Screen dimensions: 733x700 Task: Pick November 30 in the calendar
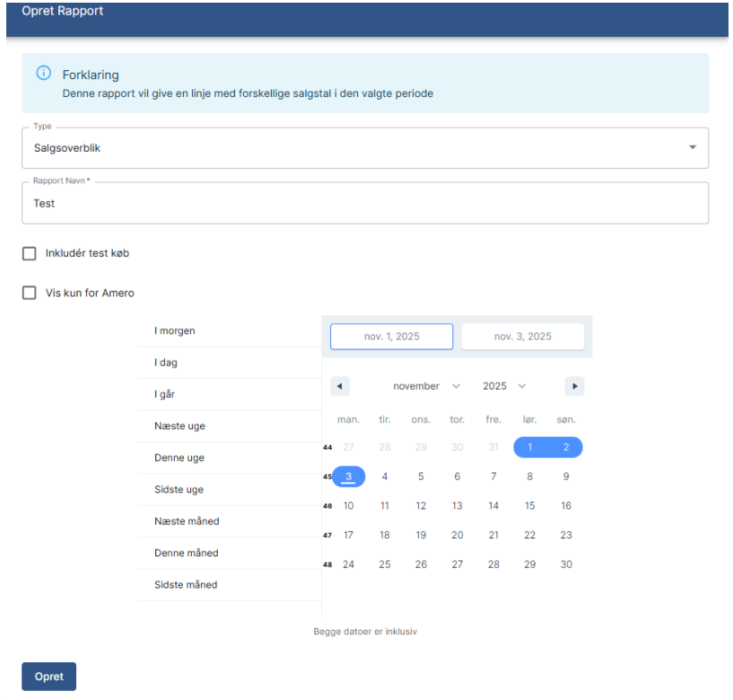click(x=566, y=564)
